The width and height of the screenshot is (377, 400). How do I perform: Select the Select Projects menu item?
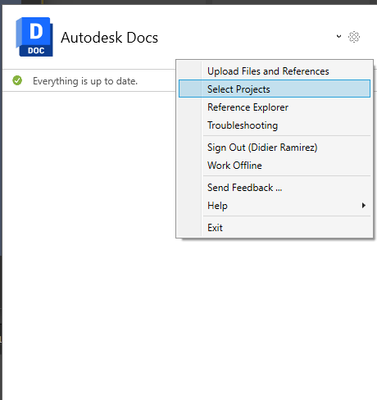pos(274,89)
